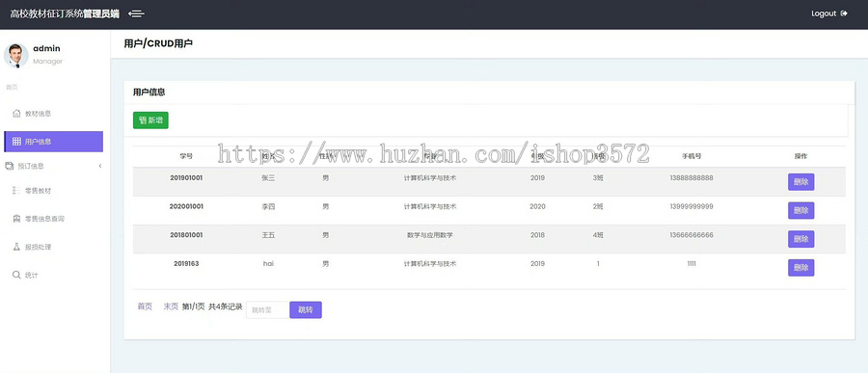Click the 手机号 column header
This screenshot has width=868, height=373.
(x=692, y=156)
